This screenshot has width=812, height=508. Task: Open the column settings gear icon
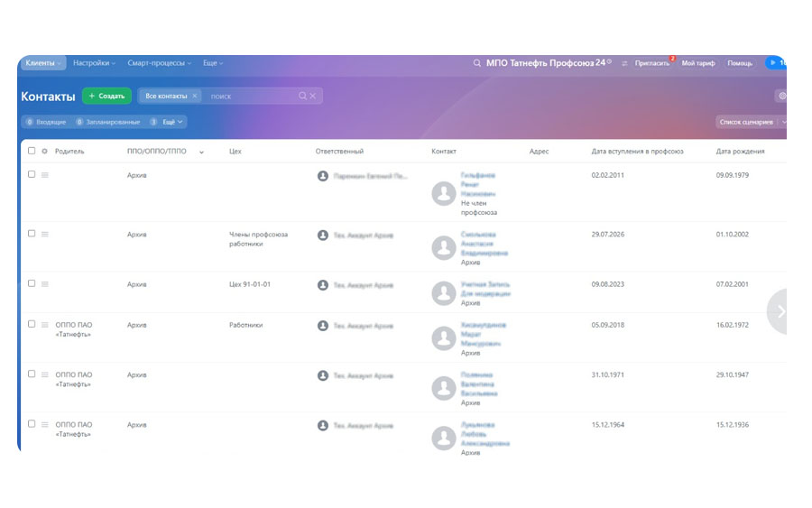[x=44, y=152]
